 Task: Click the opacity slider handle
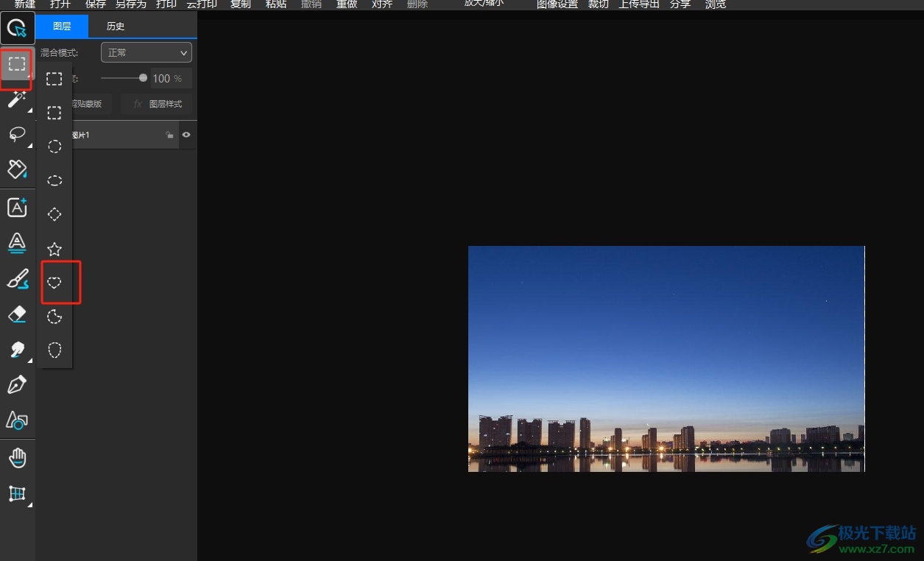pos(143,77)
